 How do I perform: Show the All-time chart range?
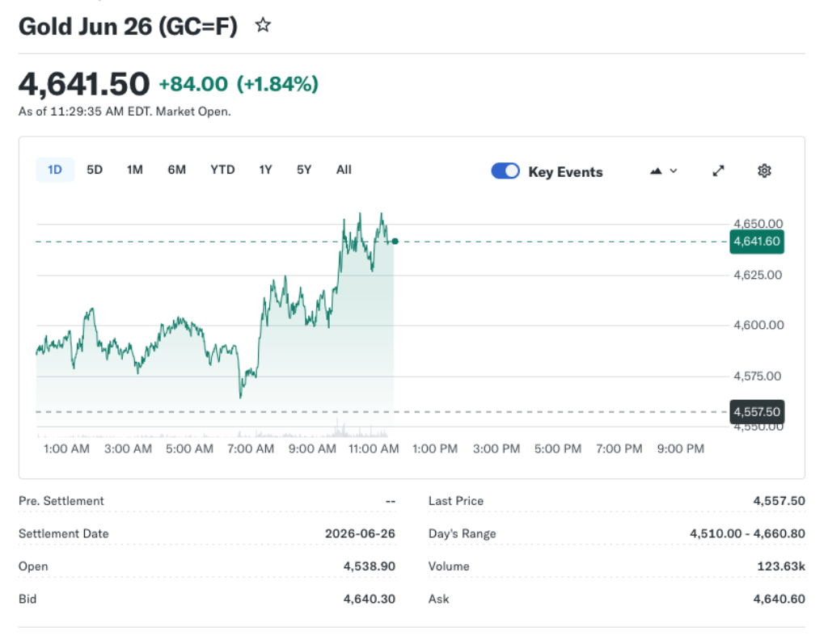pyautogui.click(x=344, y=170)
